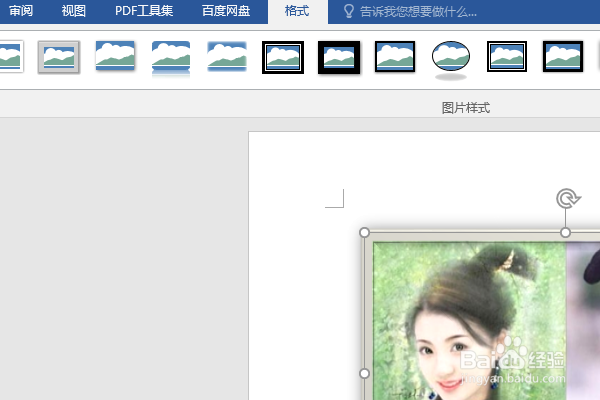
Task: Click the lightbulb icon beside the search box
Action: click(x=349, y=11)
